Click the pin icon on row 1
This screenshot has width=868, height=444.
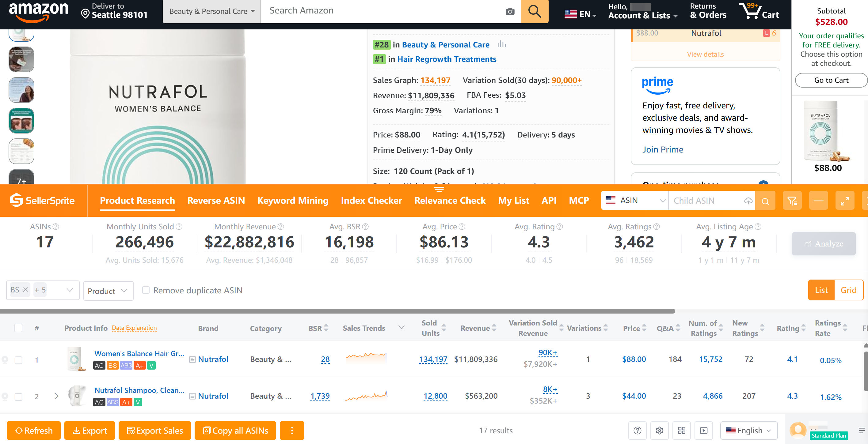tap(5, 359)
